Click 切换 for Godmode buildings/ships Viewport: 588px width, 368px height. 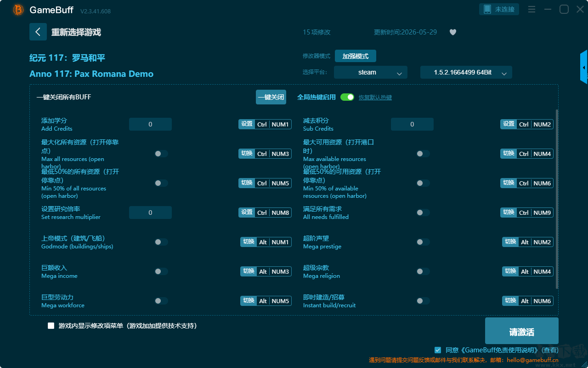click(249, 242)
